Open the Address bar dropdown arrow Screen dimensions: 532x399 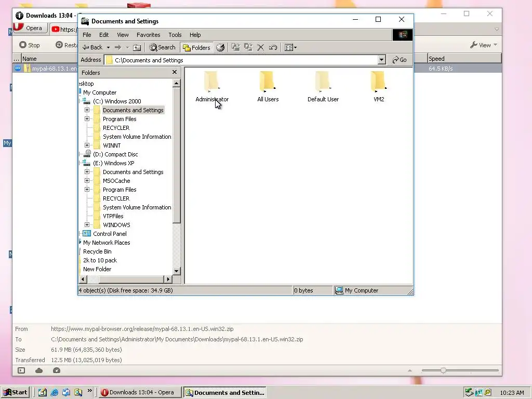[x=382, y=60]
